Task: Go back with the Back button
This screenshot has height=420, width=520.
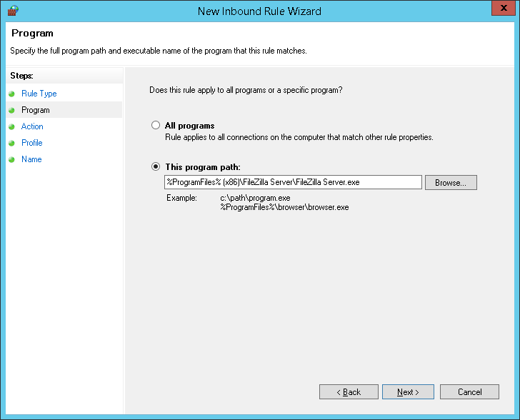Action: (x=349, y=392)
